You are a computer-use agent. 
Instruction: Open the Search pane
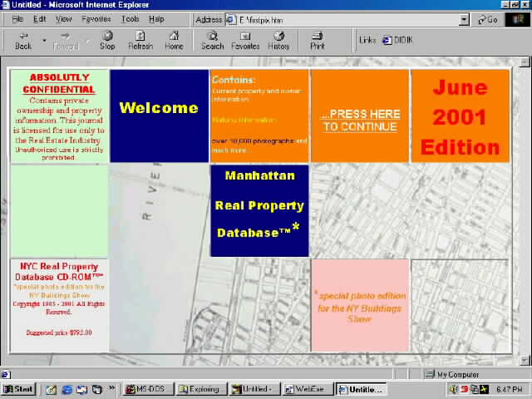(x=212, y=40)
